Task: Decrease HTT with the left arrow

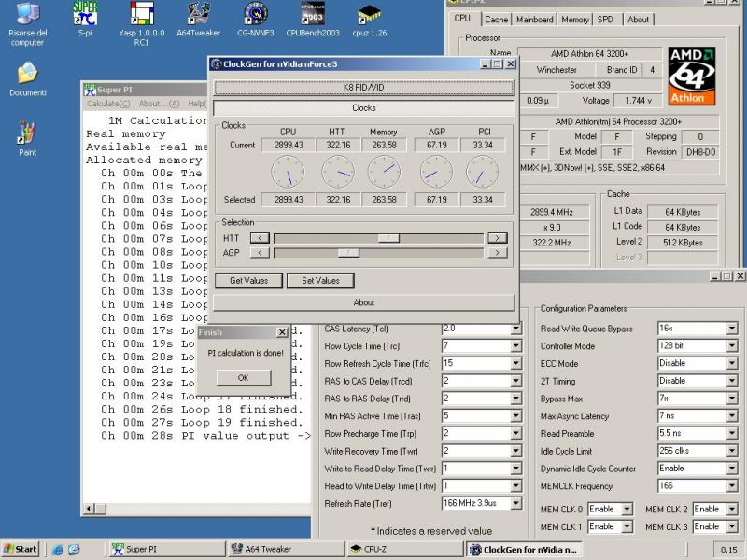Action: (260, 238)
